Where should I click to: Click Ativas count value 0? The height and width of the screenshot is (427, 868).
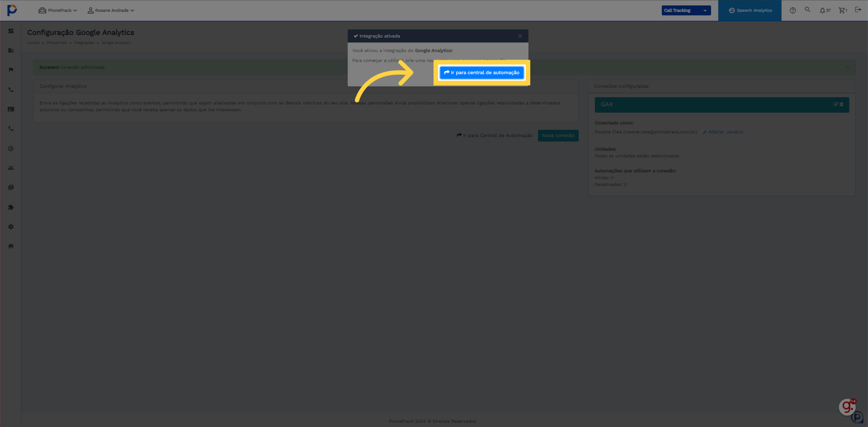[x=612, y=178]
